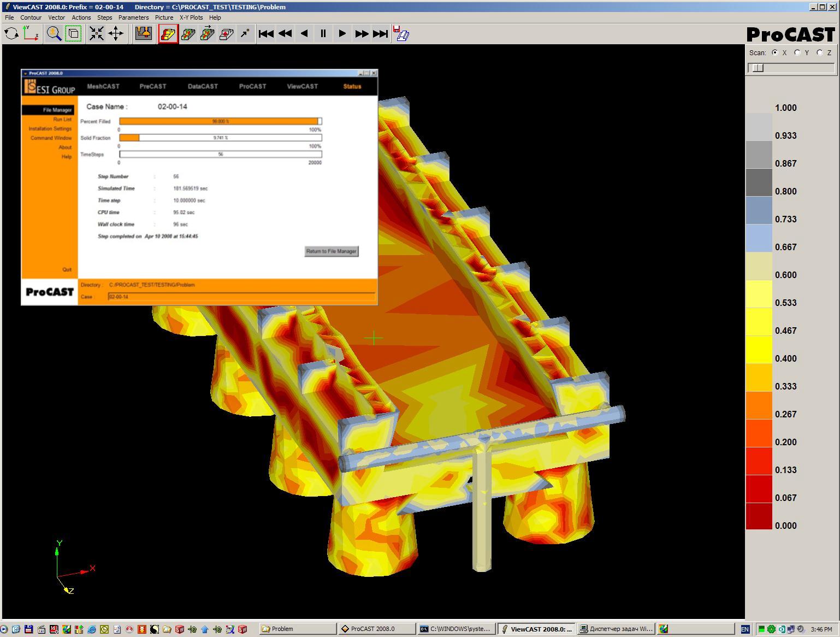Open the ViewCAST tab in manager window

302,86
